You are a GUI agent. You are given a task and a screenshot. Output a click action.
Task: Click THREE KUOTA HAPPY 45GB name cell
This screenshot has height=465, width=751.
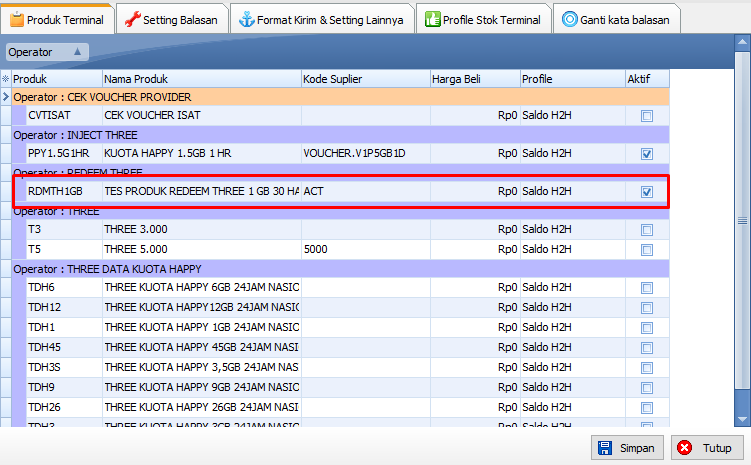[x=202, y=347]
